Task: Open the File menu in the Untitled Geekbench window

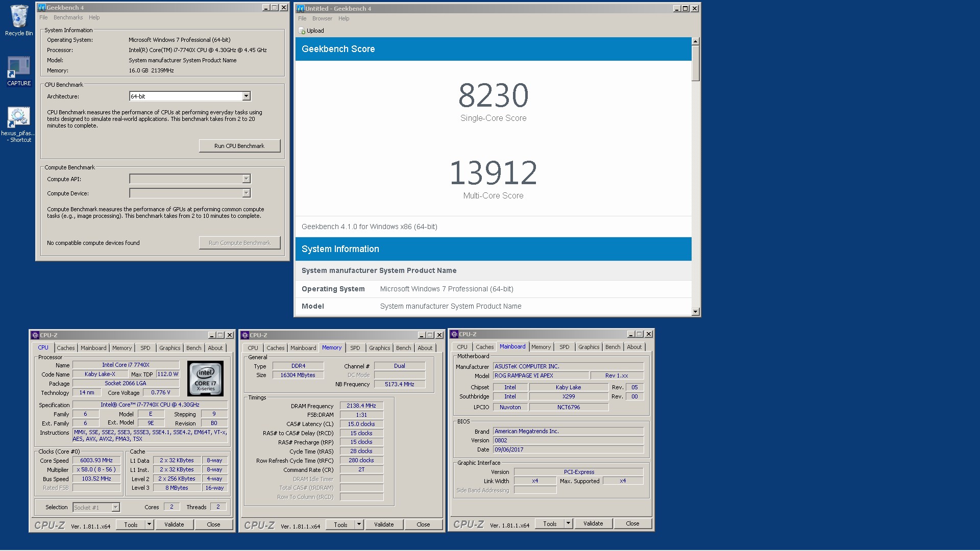Action: point(302,18)
